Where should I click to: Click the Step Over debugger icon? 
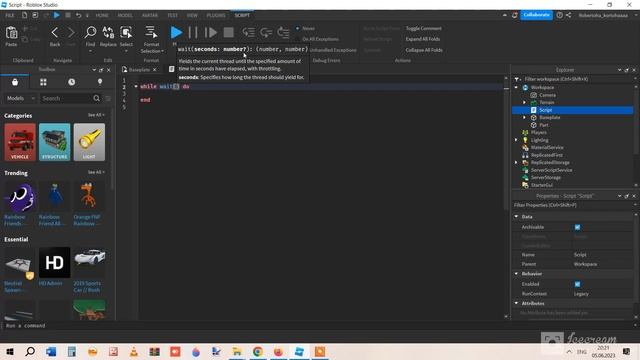[x=266, y=32]
